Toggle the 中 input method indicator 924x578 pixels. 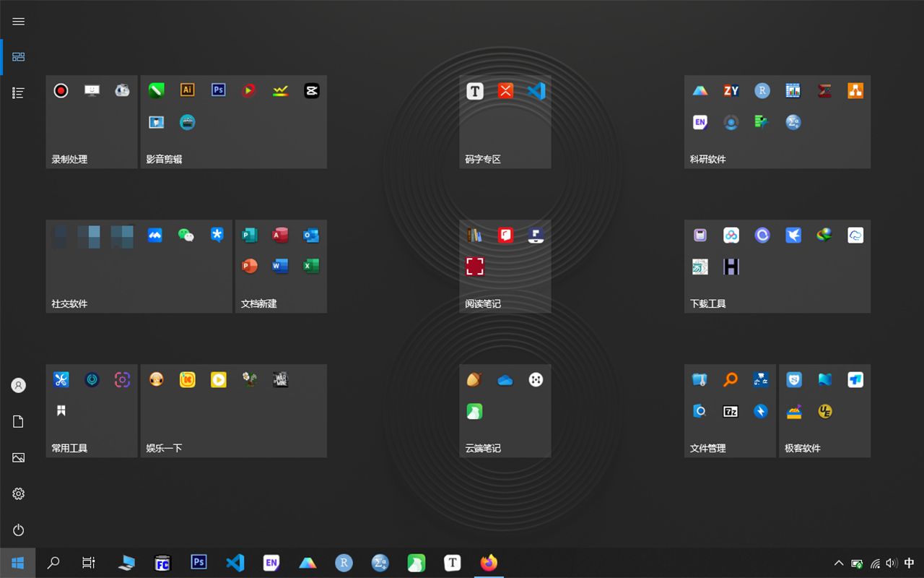tap(910, 563)
